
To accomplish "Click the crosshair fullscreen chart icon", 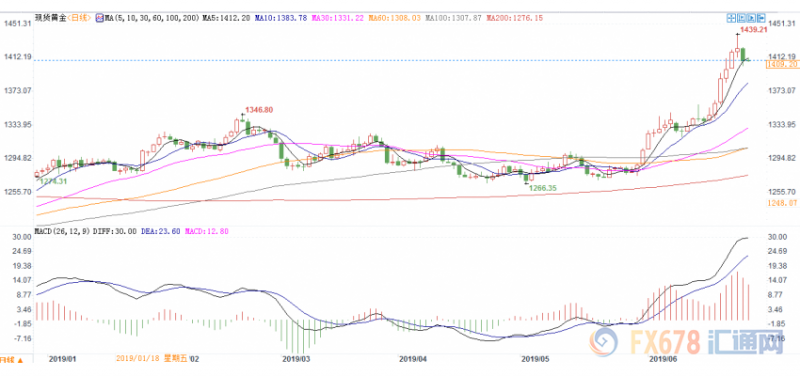I will tap(731, 18).
